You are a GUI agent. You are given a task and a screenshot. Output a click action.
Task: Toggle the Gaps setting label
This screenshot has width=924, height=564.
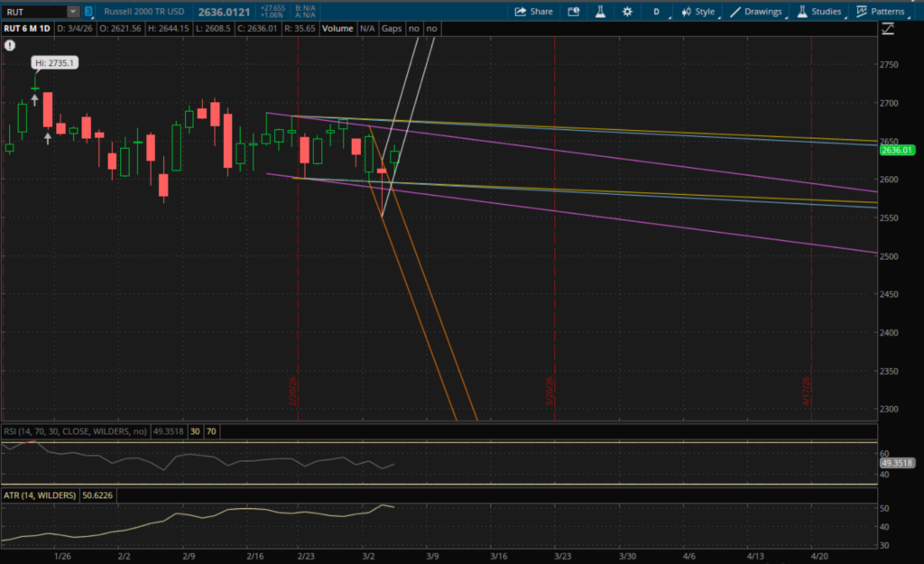click(x=391, y=29)
